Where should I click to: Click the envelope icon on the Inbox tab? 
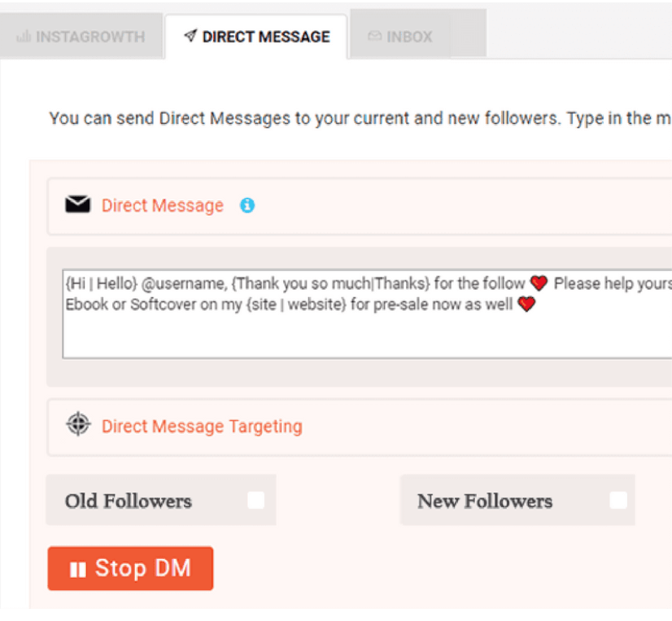[x=374, y=37]
